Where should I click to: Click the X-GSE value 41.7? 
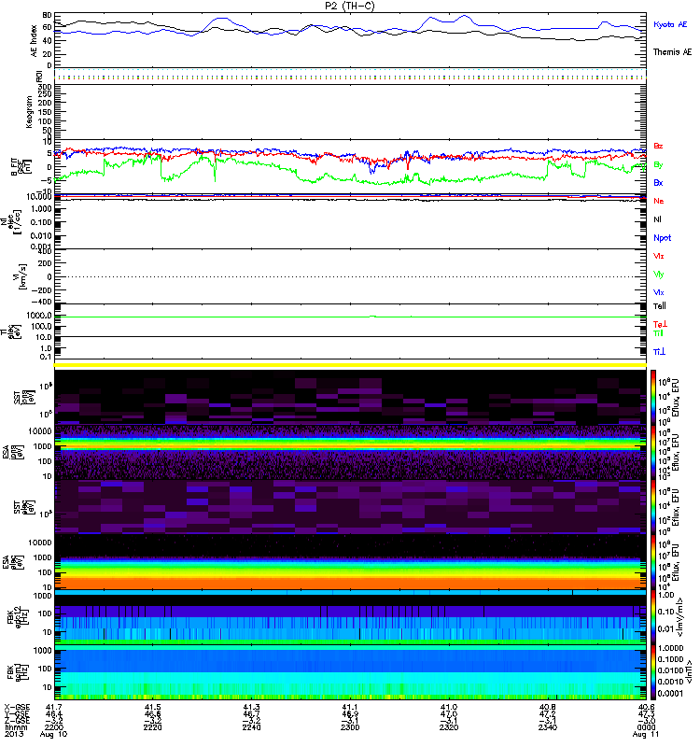point(54,707)
